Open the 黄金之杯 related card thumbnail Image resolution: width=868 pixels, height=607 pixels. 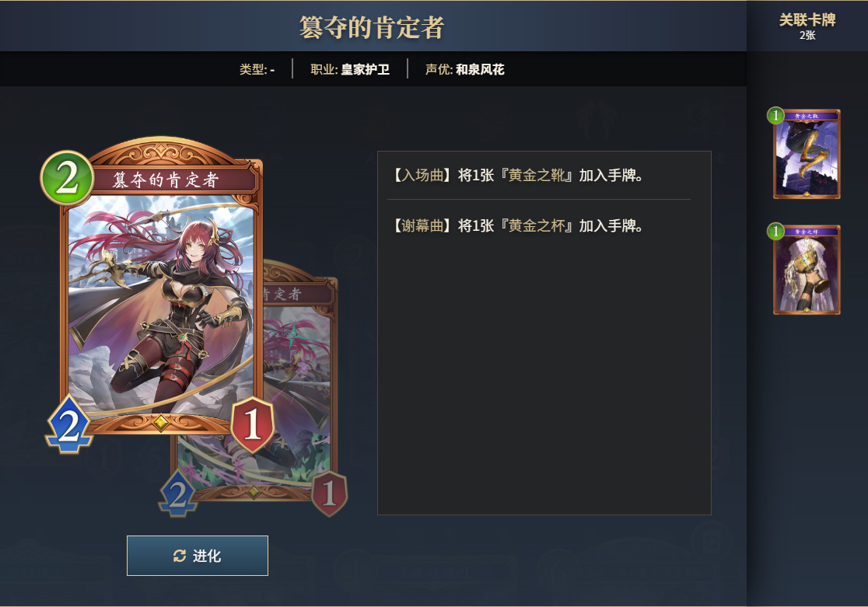click(x=807, y=270)
